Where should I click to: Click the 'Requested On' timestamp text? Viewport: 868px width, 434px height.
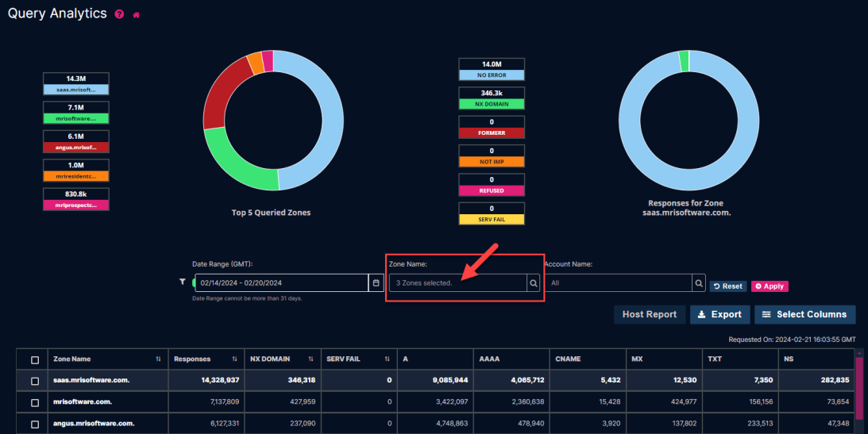point(793,340)
